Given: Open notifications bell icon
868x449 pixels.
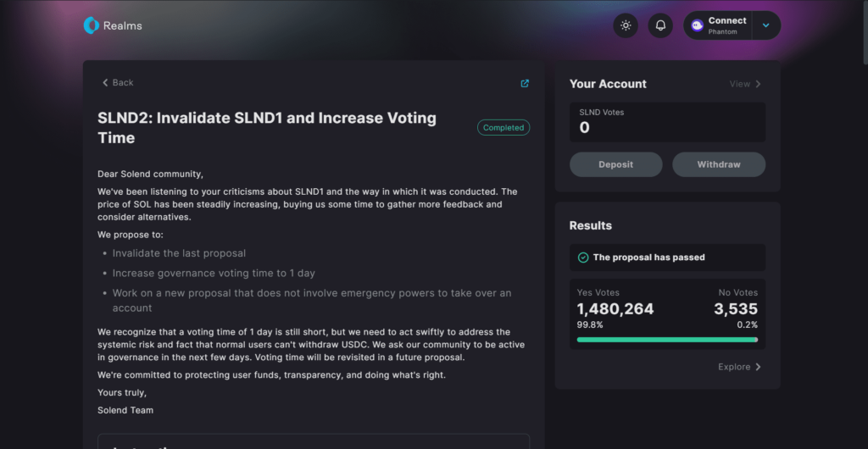Looking at the screenshot, I should 660,25.
